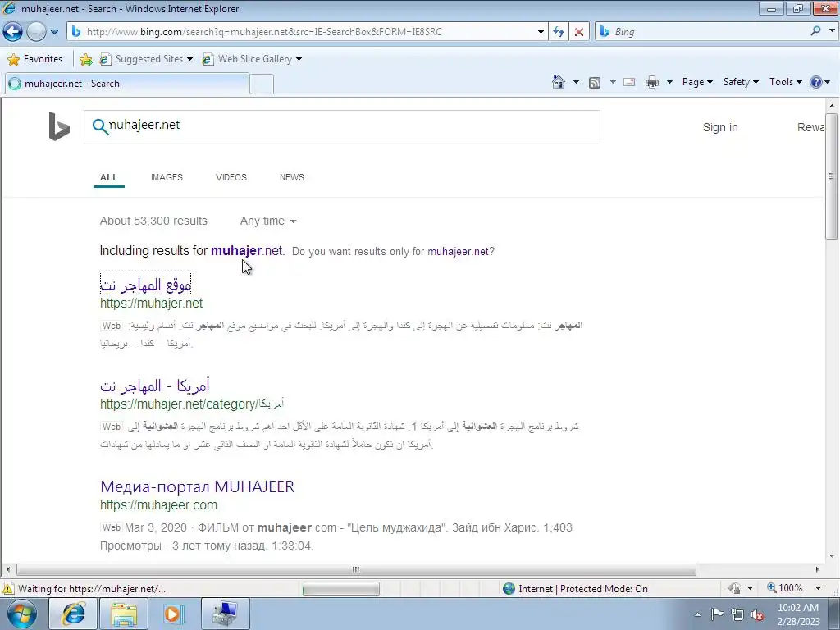Click the muted volume speaker icon
840x630 pixels.
coord(757,614)
